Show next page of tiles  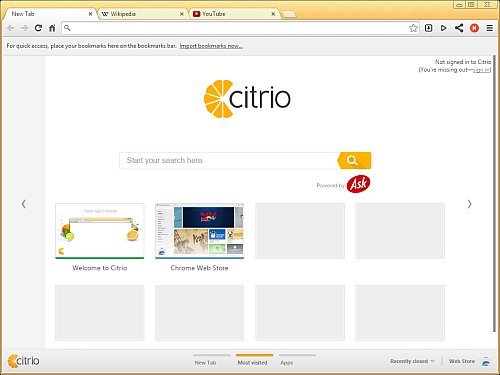point(469,204)
